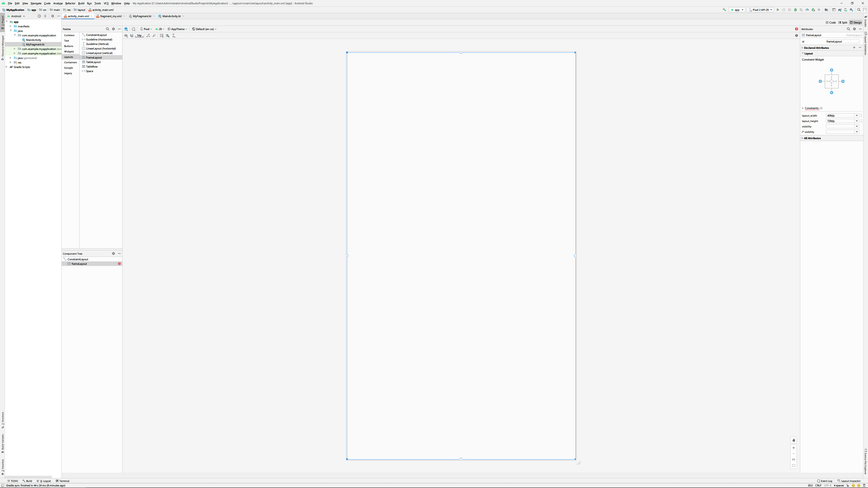Click the Make Project hammer icon
This screenshot has width=868, height=488.
coord(724,10)
